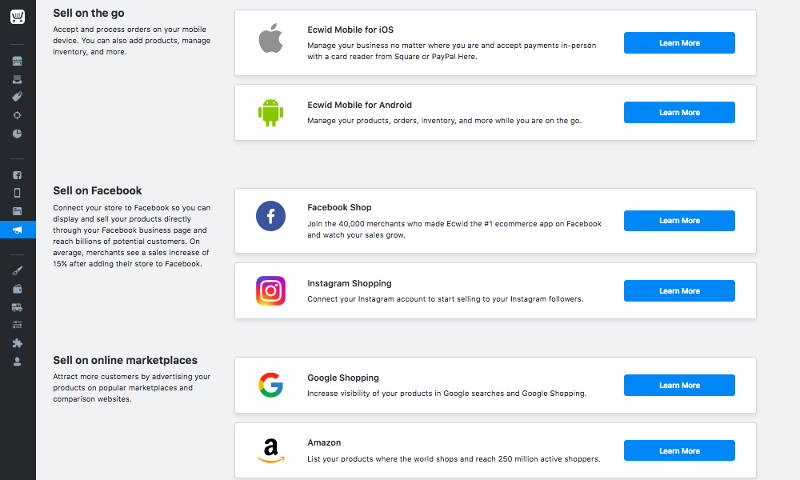The image size is (800, 480).
Task: Learn more about Ecwid Mobile for iOS
Action: pos(679,43)
